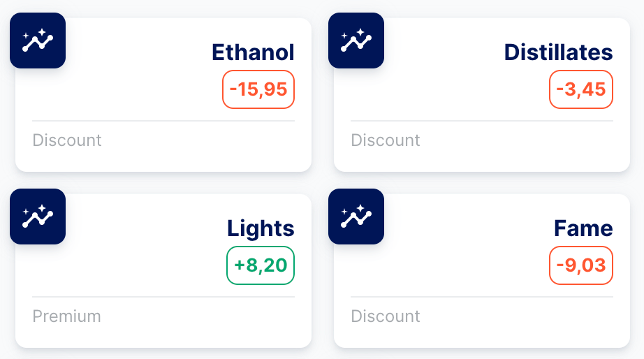Click the Lights title
Screen dimensions: 644x359
click(261, 228)
